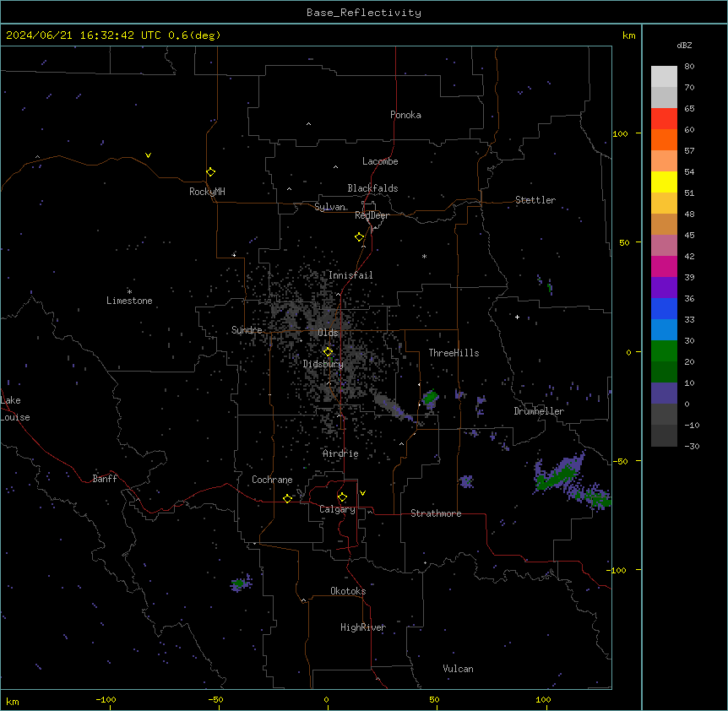The height and width of the screenshot is (711, 728).
Task: Click the brown 48 dBZ legend swatch
Action: [664, 224]
